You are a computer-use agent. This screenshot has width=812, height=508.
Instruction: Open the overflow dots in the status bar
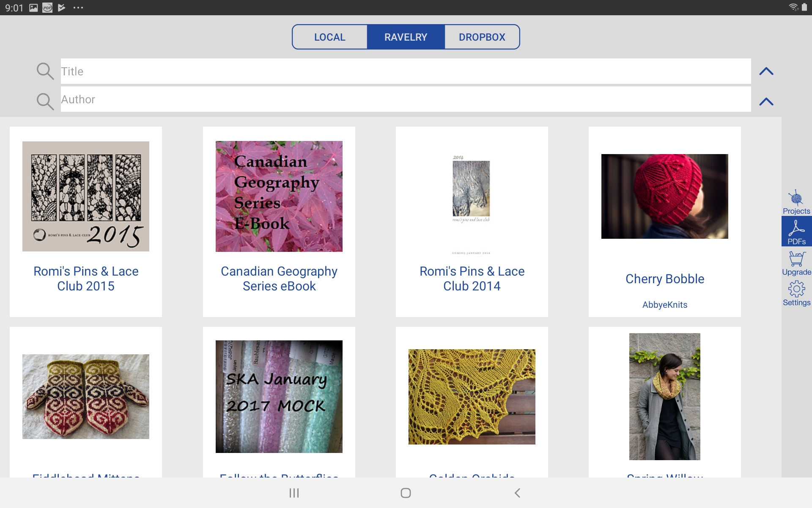78,7
